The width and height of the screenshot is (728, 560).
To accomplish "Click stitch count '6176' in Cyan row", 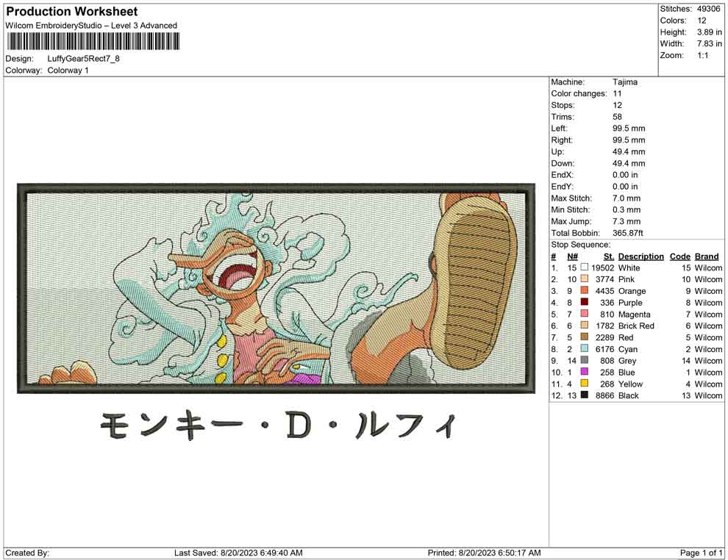I will (x=604, y=349).
